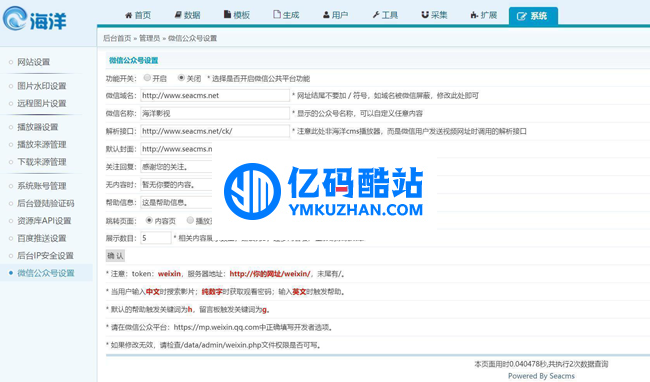The width and height of the screenshot is (650, 382).
Task: Open 后台IP安全设置 in sidebar
Action: 45,256
